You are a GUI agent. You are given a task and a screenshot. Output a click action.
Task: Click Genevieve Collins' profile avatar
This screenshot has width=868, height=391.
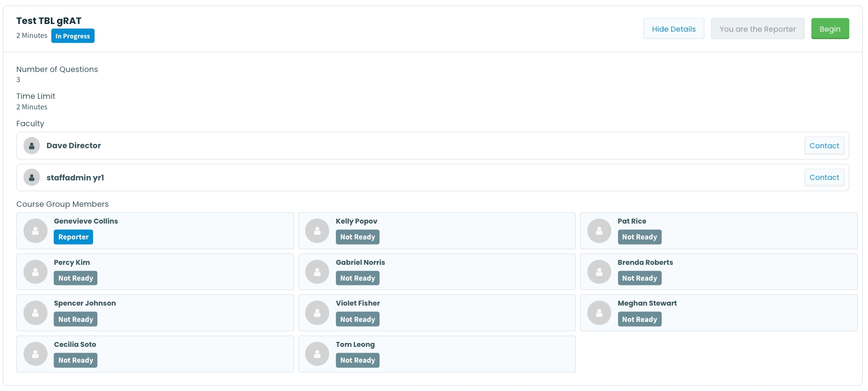click(36, 231)
